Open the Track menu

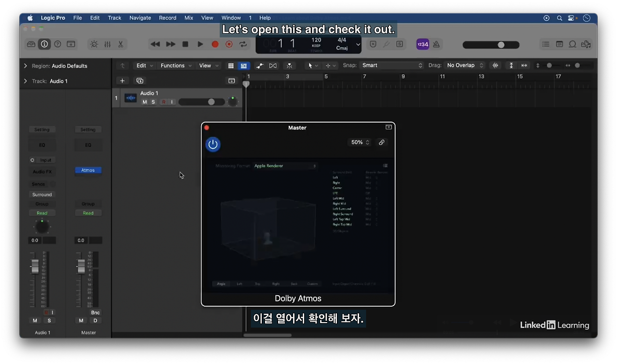pos(115,18)
